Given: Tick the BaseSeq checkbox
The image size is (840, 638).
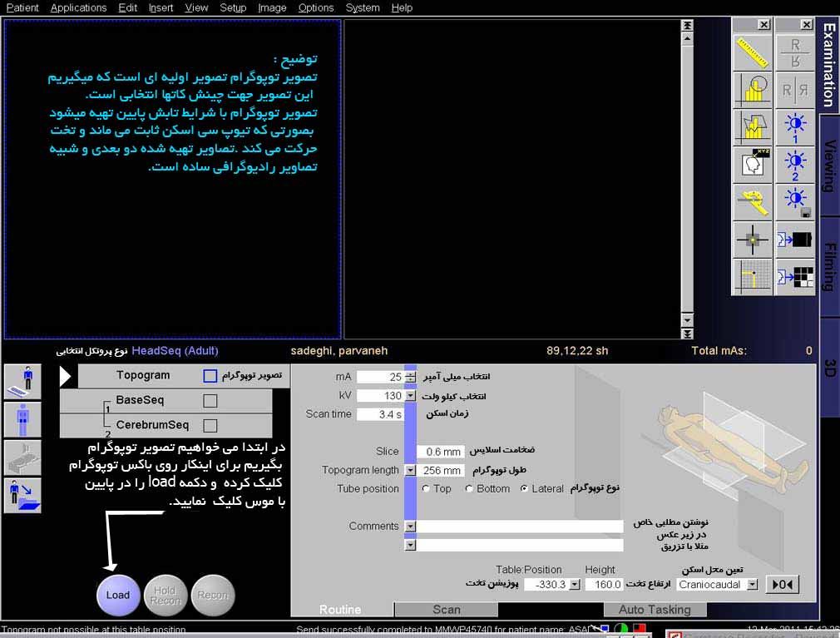Looking at the screenshot, I should [210, 401].
